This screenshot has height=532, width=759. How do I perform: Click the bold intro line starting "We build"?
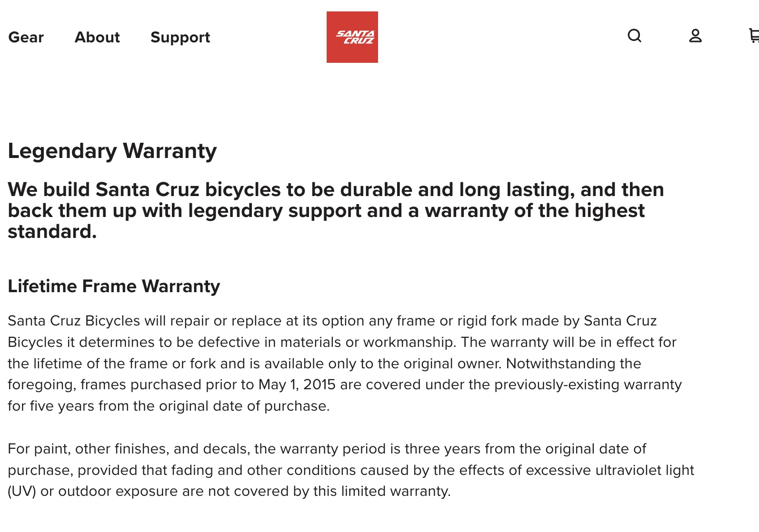click(x=335, y=189)
